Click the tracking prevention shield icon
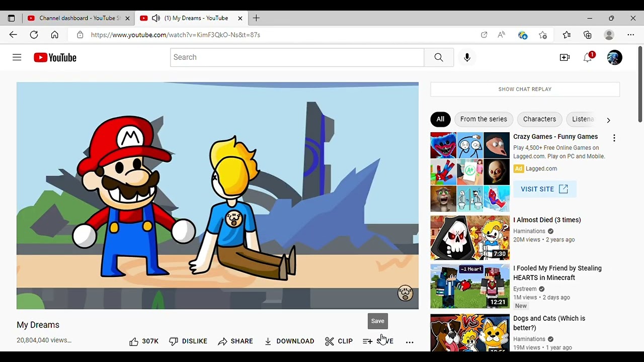The width and height of the screenshot is (644, 362). coord(523,35)
